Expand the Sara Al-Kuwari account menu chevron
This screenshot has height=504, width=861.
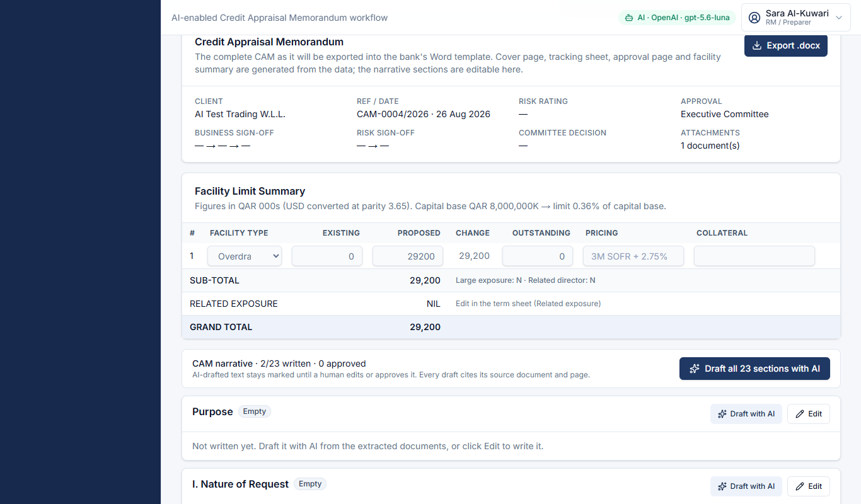coord(839,18)
